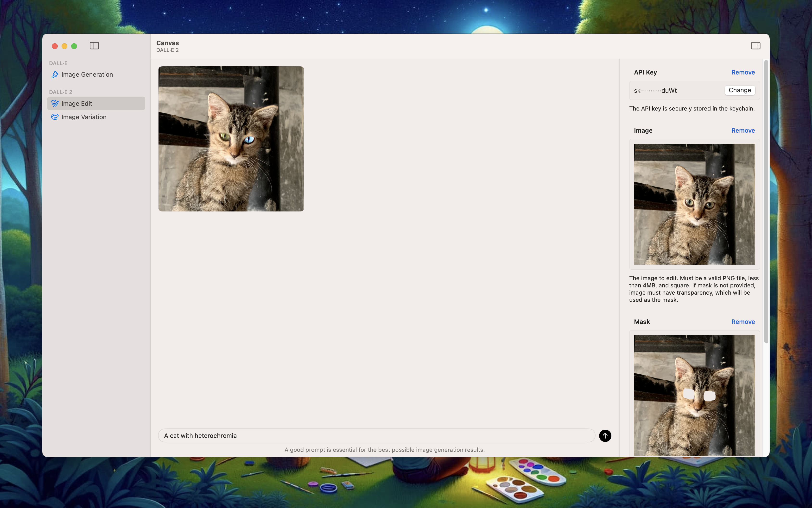Select Image Variation sidebar item
The width and height of the screenshot is (812, 508).
84,117
